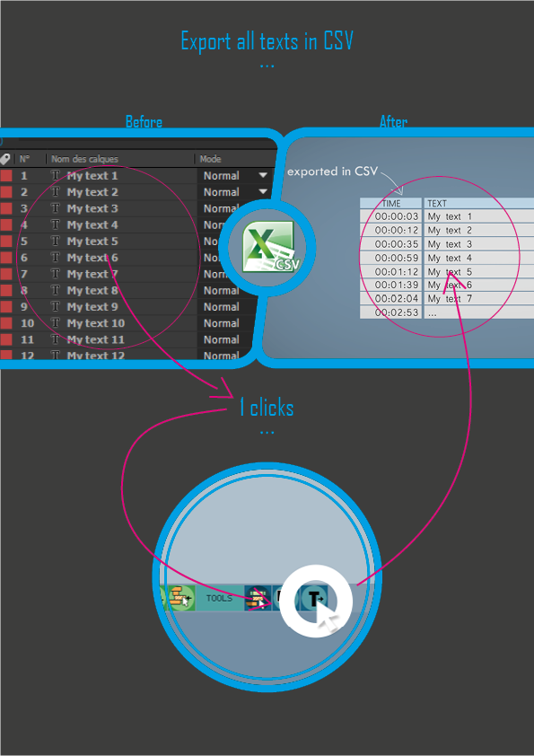Screen dimensions: 534x756
Task: Click the dark blue layer-stack toolbar icon
Action: point(258,598)
